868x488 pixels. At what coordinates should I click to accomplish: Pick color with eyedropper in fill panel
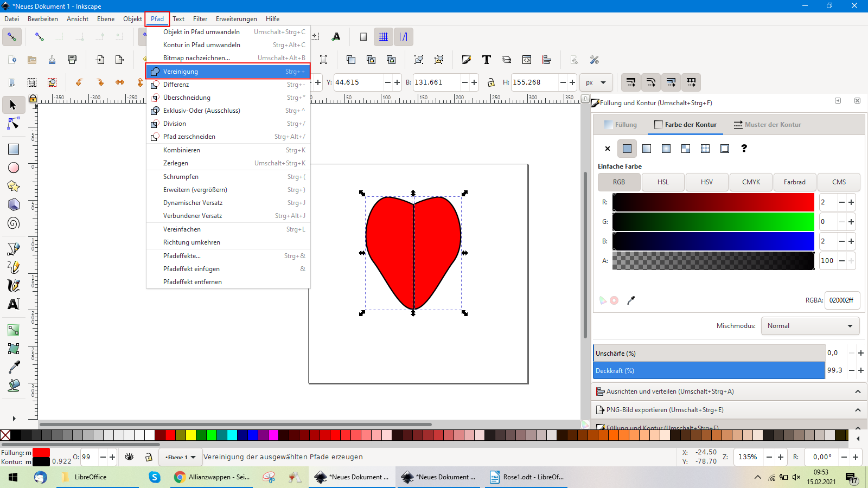tap(631, 300)
